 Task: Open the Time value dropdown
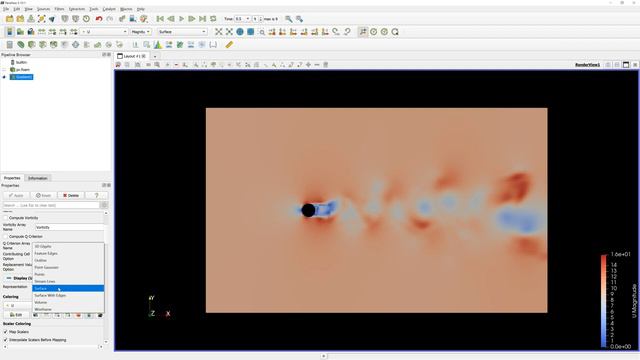click(x=242, y=19)
